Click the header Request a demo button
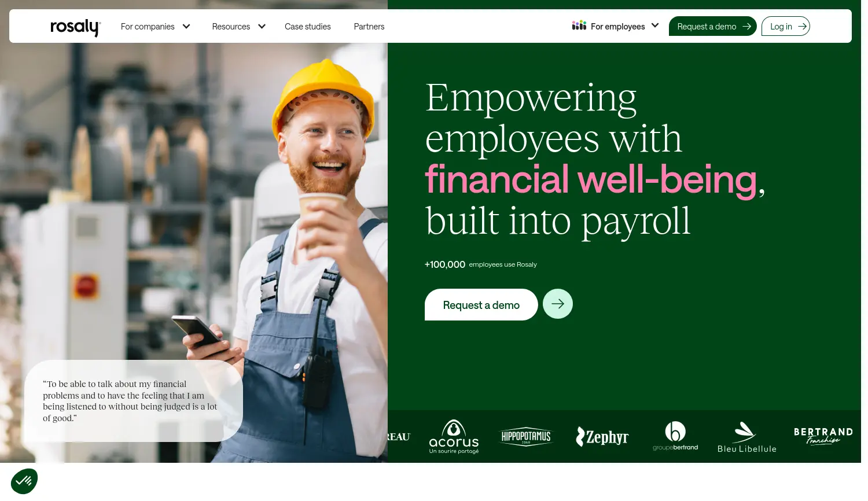This screenshot has height=501, width=868. (x=712, y=26)
